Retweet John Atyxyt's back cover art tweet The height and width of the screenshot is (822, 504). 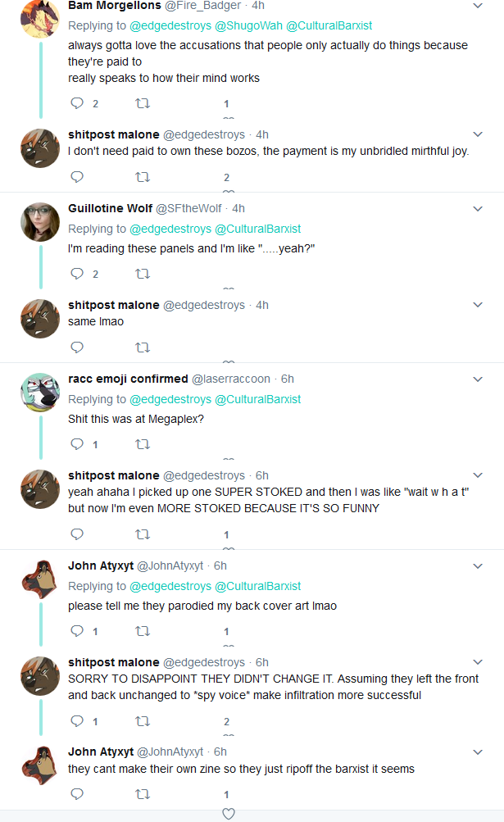143,631
